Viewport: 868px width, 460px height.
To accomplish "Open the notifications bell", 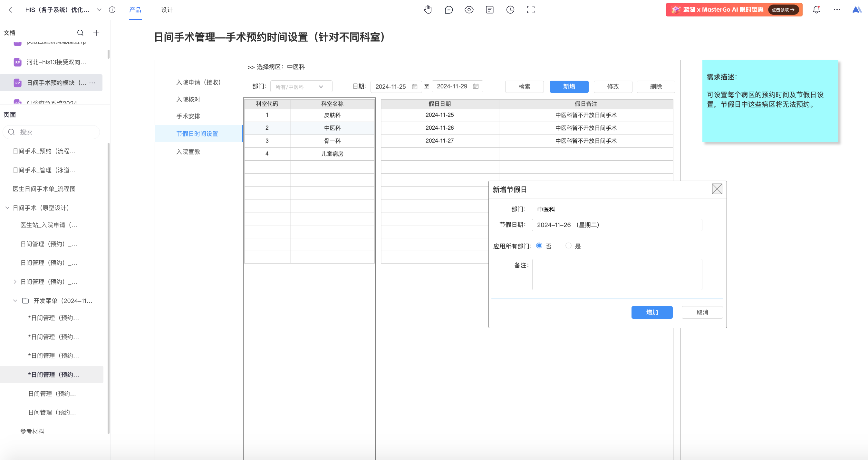I will (816, 10).
